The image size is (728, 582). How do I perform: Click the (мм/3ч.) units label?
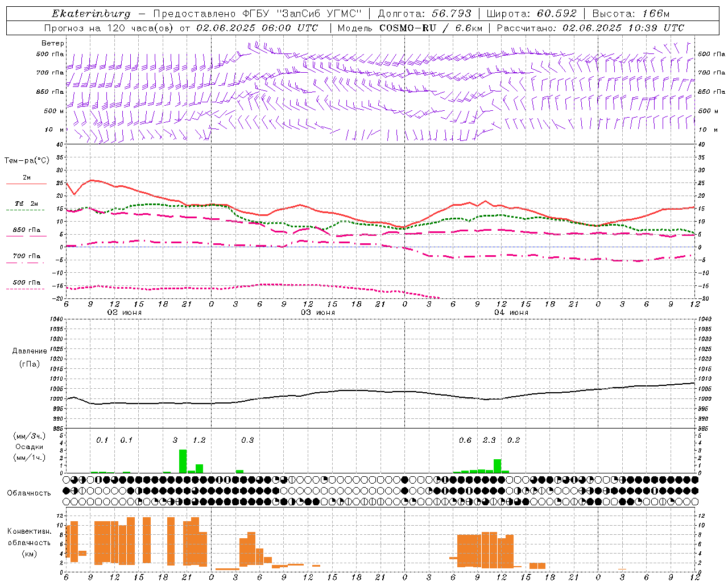click(x=30, y=436)
